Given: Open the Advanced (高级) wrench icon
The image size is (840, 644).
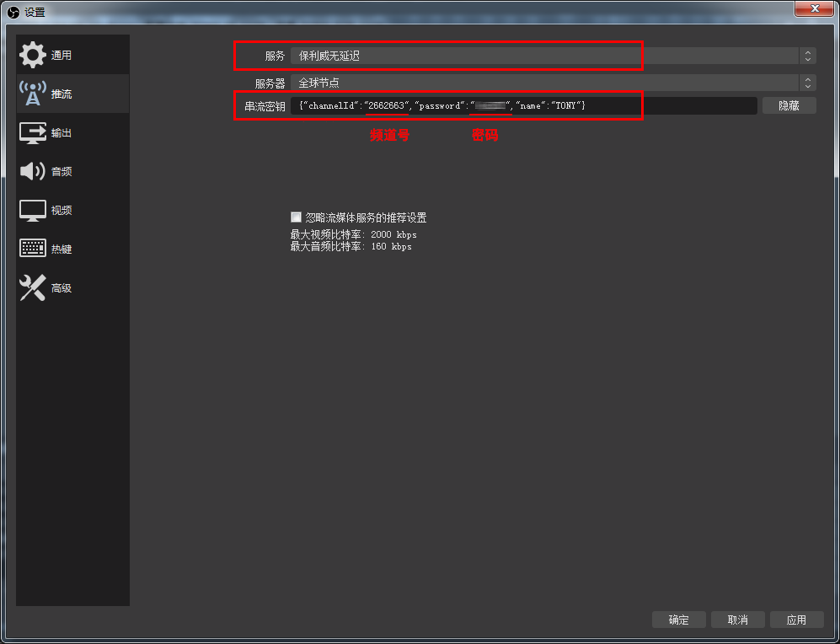Looking at the screenshot, I should click(x=33, y=288).
